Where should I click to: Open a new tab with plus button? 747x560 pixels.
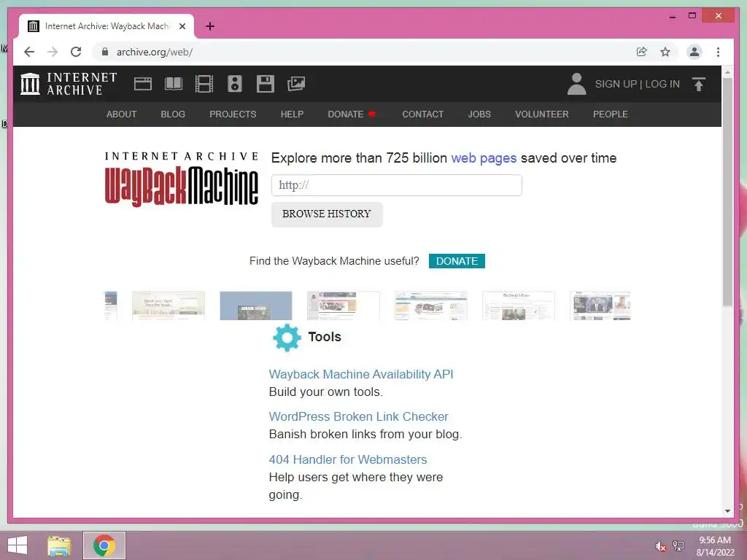point(210,26)
